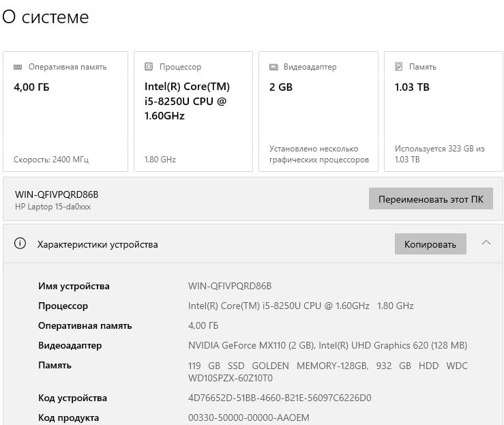Click the Имя устройства label
The width and height of the screenshot is (504, 425).
74,286
